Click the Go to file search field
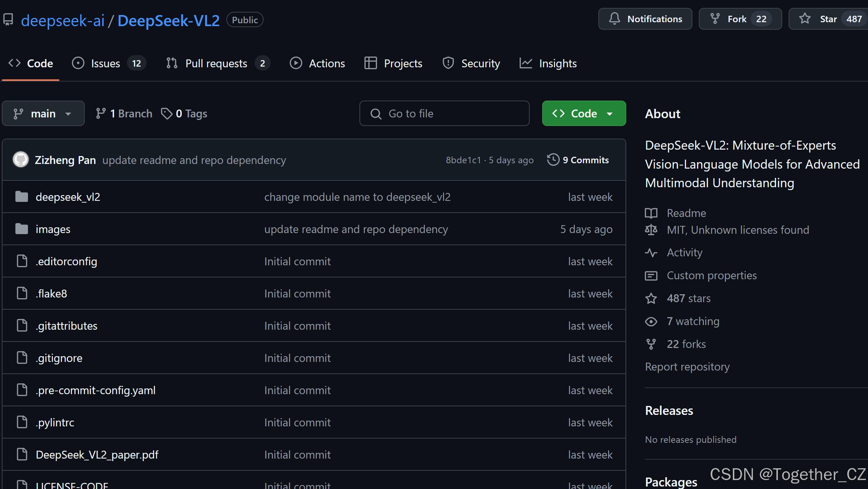Image resolution: width=868 pixels, height=489 pixels. click(x=444, y=113)
